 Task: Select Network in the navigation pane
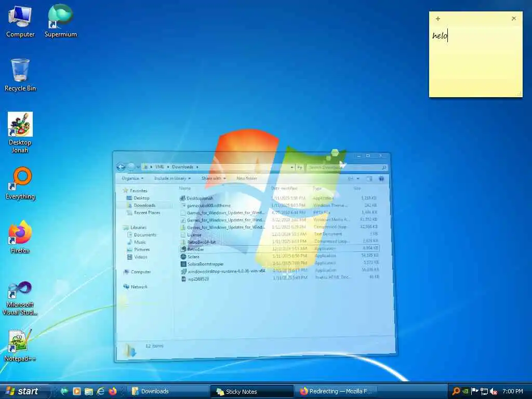pos(136,287)
